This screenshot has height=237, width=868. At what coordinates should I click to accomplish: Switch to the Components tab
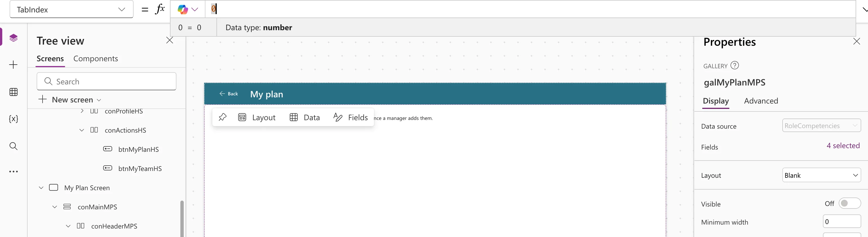click(96, 59)
